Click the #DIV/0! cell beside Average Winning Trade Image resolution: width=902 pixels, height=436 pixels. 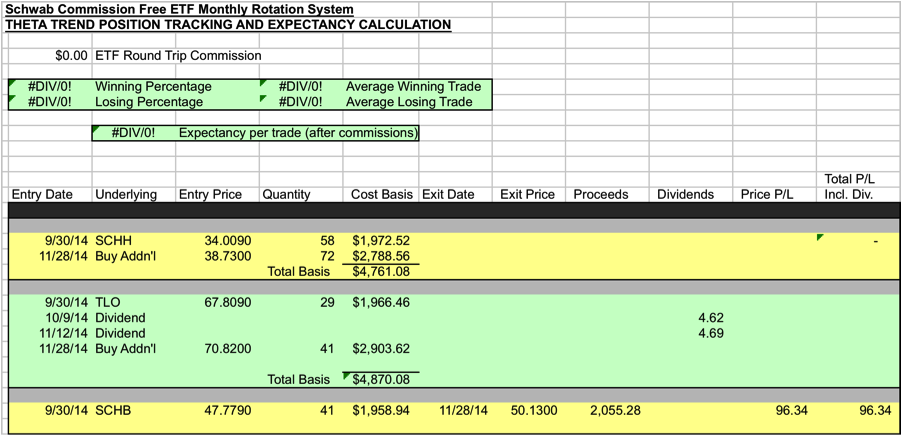click(300, 87)
